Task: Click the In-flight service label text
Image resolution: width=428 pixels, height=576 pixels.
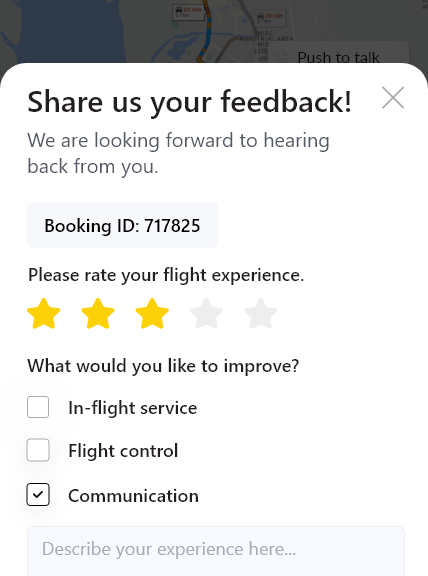Action: (133, 408)
